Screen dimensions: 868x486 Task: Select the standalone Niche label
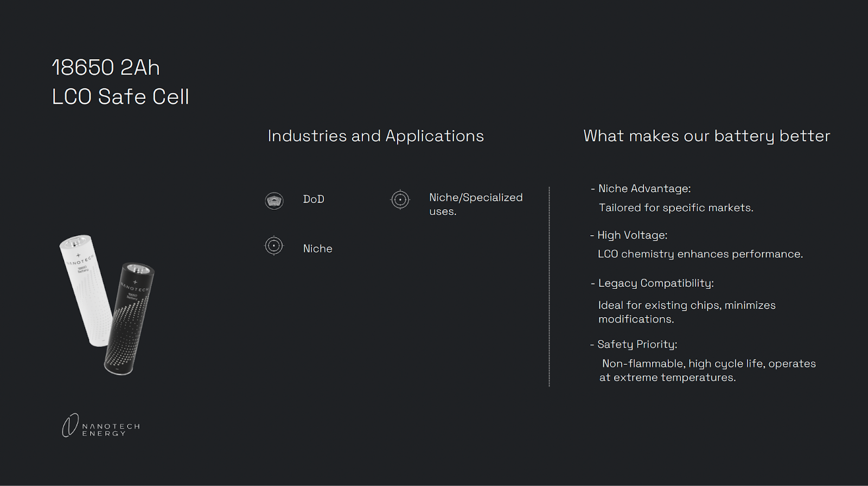317,249
